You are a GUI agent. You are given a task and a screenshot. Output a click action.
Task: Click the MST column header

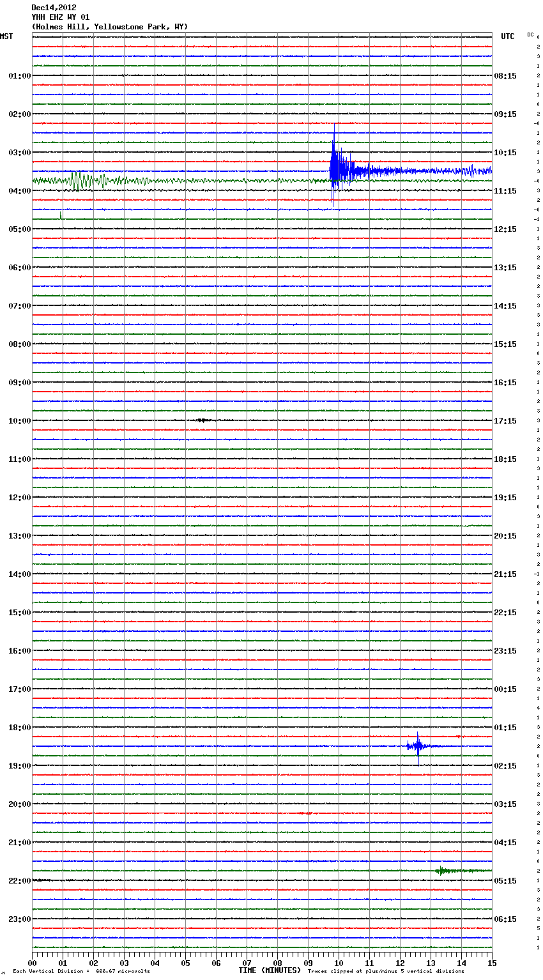[6, 36]
